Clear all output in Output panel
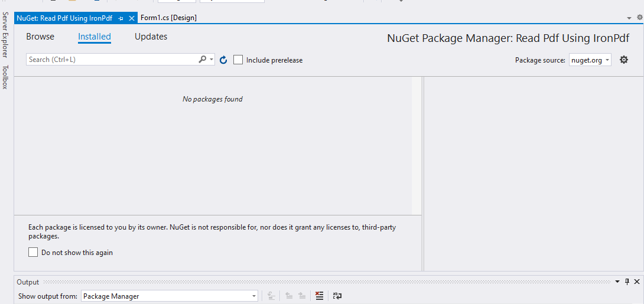644x304 pixels. coord(319,296)
